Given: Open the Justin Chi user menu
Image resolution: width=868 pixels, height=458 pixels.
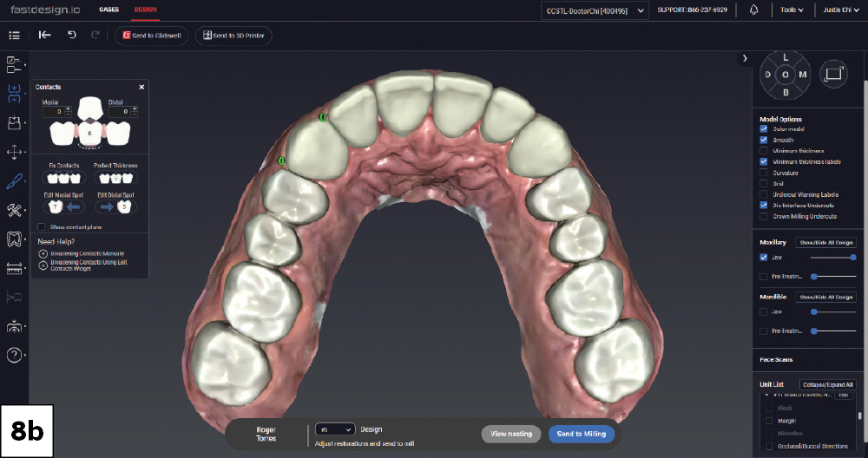Looking at the screenshot, I should [x=841, y=10].
